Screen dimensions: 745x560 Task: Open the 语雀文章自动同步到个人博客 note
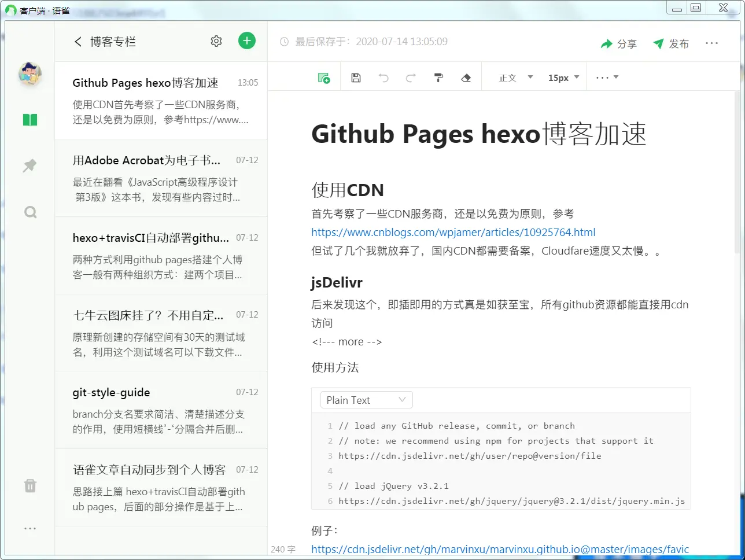[x=161, y=488]
